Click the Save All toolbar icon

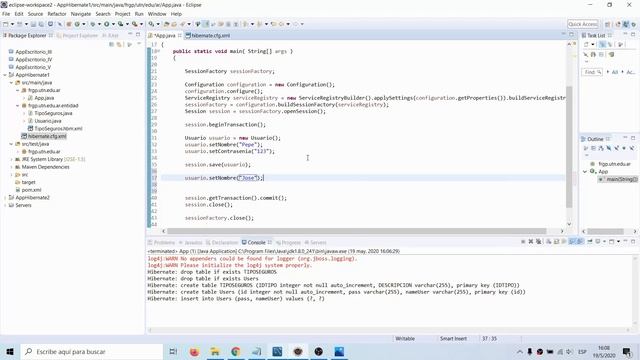(41, 24)
